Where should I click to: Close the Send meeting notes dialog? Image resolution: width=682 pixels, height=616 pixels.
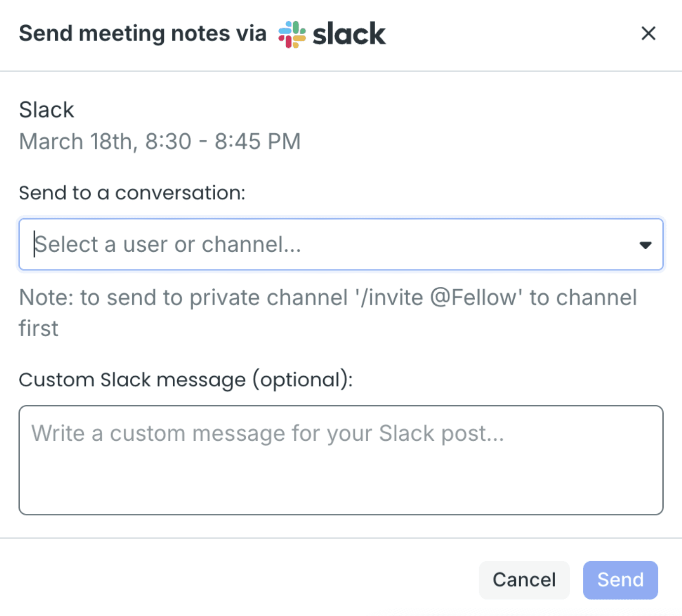pyautogui.click(x=648, y=34)
